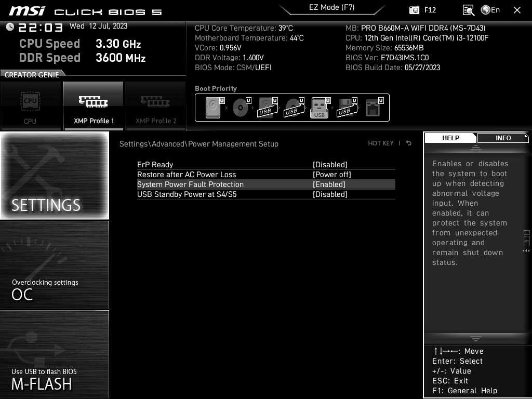This screenshot has width=532, height=399.
Task: Open the OC overclocking settings section
Action: point(55,265)
